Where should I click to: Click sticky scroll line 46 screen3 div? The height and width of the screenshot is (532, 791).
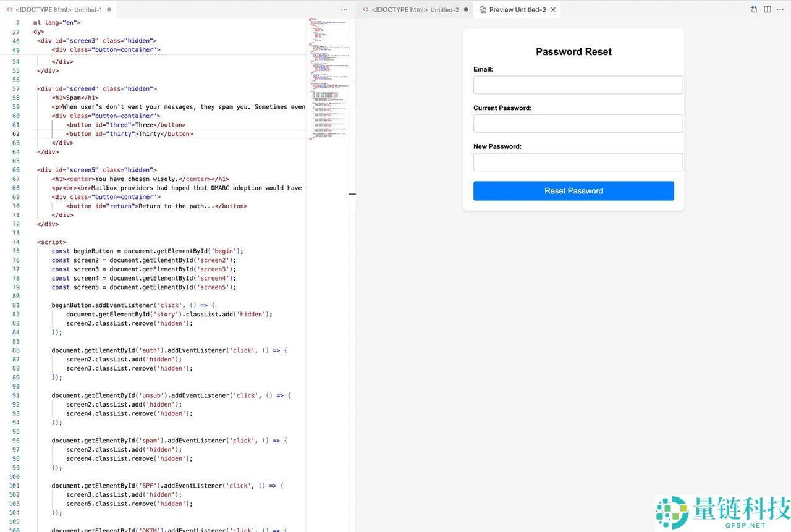click(99, 41)
